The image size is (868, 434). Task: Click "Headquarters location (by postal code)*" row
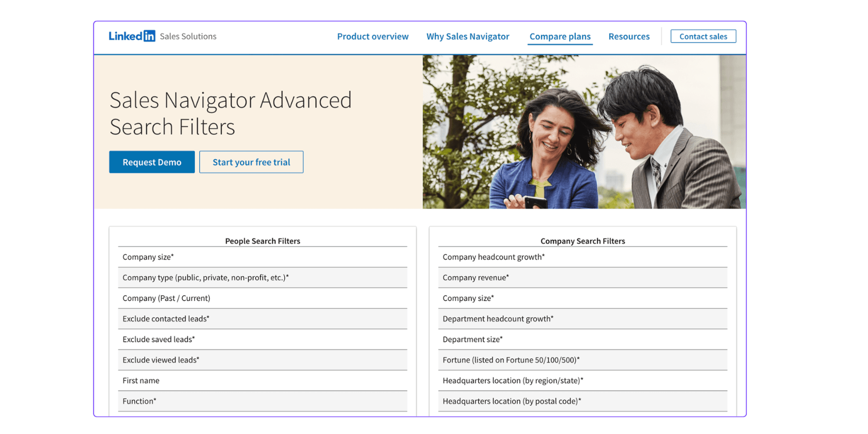(582, 401)
